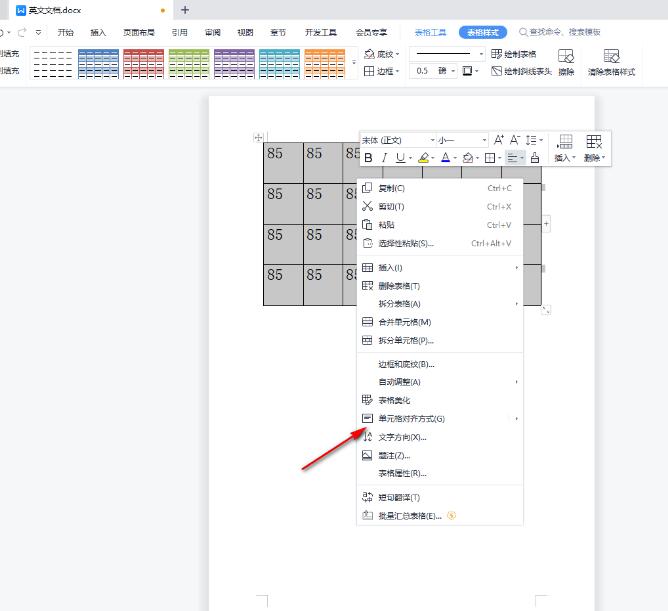Switch to the 开始 ribbon tab
Viewport: 668px width, 611px height.
pos(66,32)
